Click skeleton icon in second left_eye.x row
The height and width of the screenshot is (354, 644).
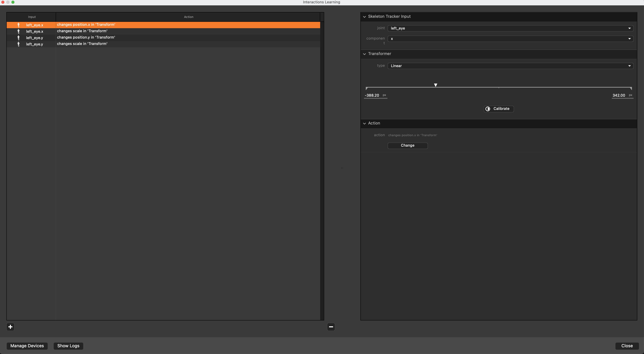coord(18,31)
